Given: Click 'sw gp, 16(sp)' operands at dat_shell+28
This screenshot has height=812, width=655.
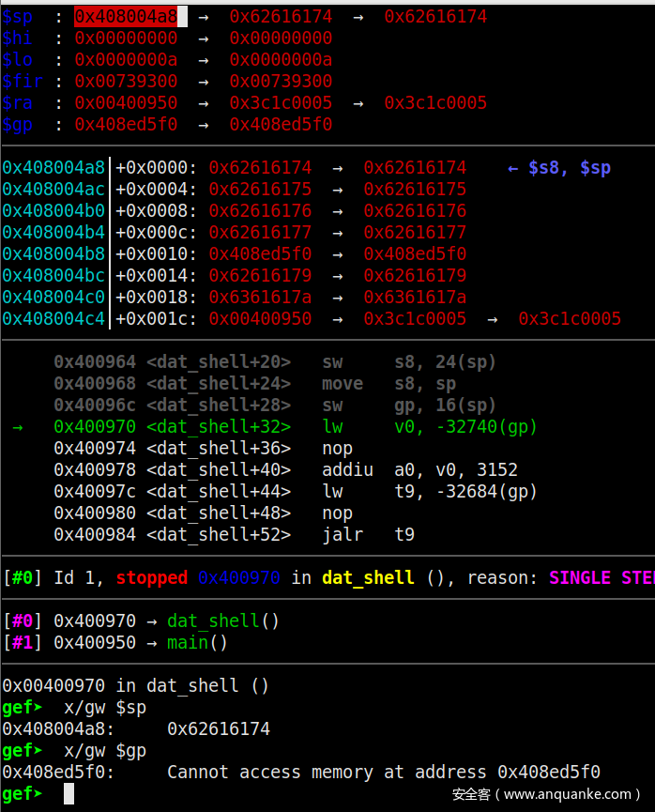Looking at the screenshot, I should pos(446,406).
